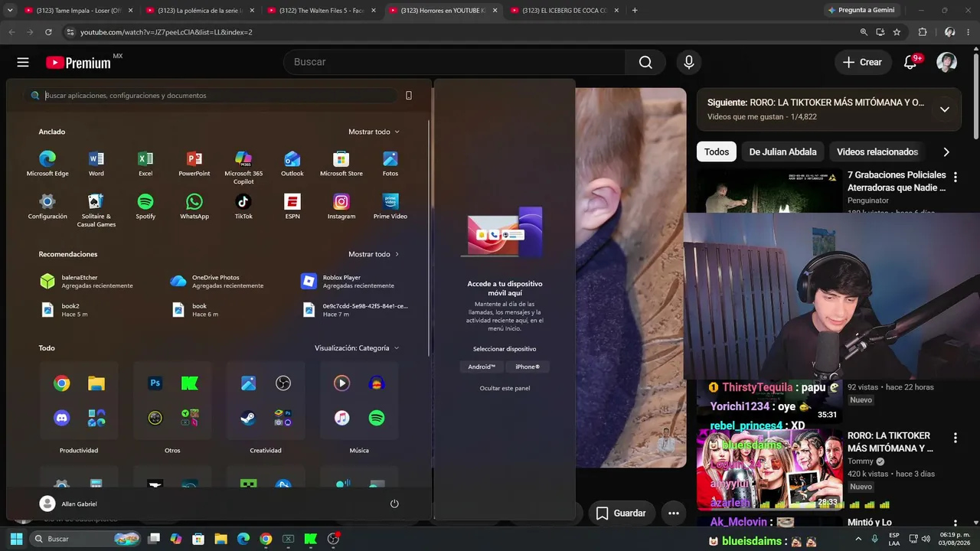Screen dimensions: 980x551
Task: Open the Visualización: Categoría dropdown
Action: 357,348
